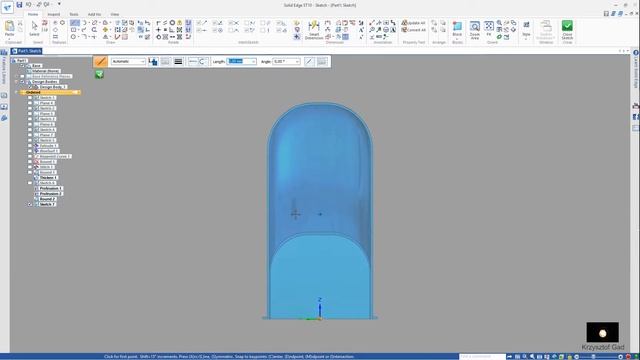Toggle the Sketch 6 checkbox in PathFinder

coord(30,183)
